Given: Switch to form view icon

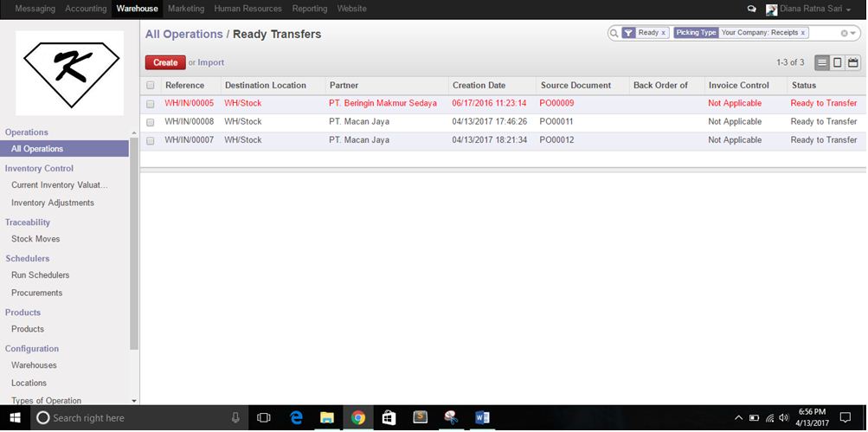Looking at the screenshot, I should (838, 62).
